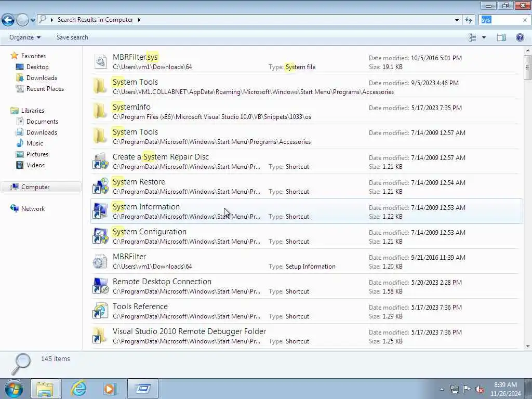This screenshot has width=532, height=399.
Task: Change your view icon in toolbar
Action: [x=472, y=37]
